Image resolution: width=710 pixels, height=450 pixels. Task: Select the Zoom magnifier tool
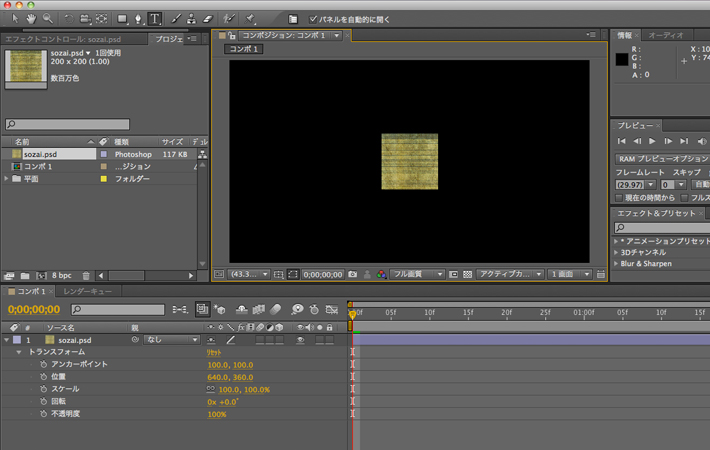coord(47,18)
